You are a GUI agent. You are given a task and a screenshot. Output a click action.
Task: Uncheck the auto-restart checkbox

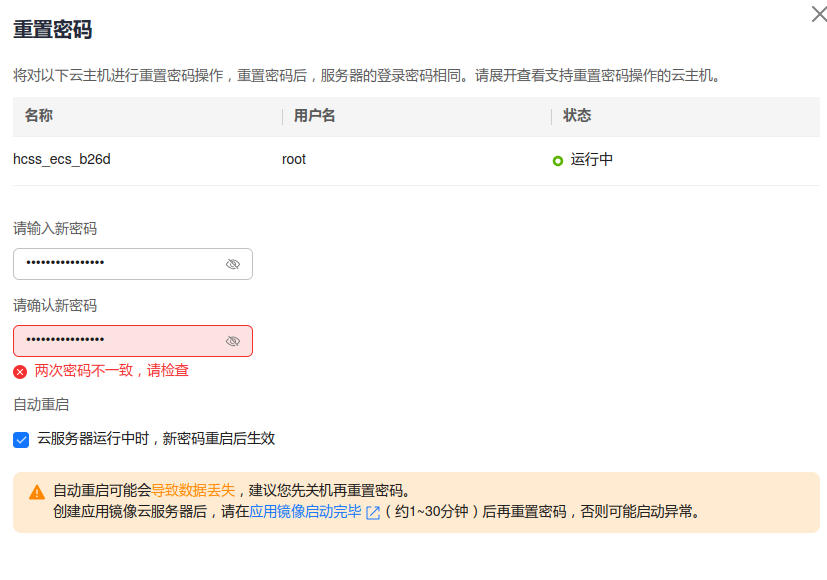[x=21, y=439]
